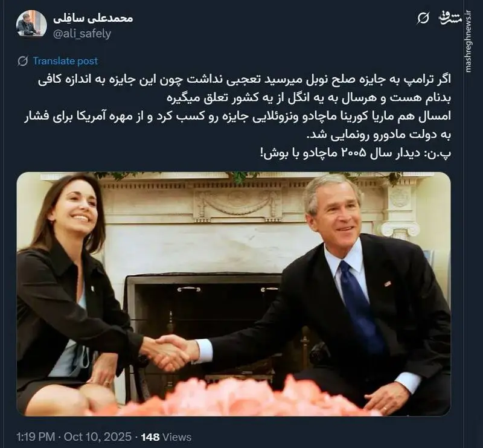Click the Translate post link
The image size is (483, 448).
65,61
